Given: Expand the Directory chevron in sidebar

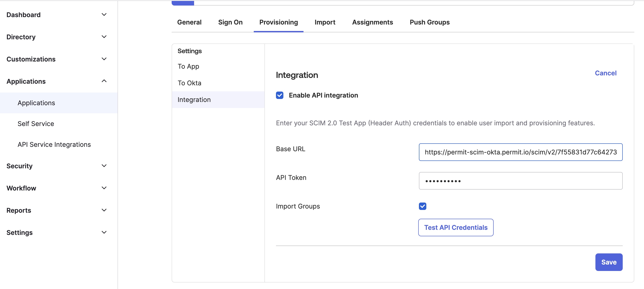Looking at the screenshot, I should click(104, 37).
